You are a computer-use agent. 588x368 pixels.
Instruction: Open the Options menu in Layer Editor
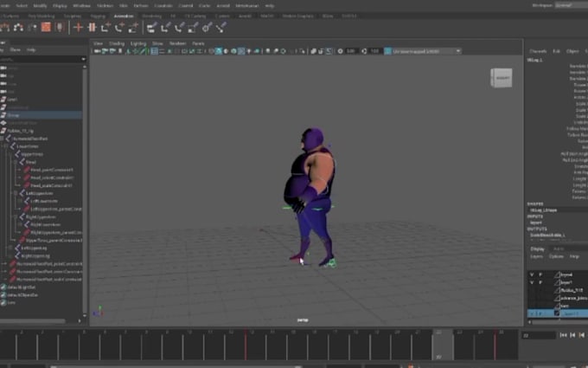tap(556, 256)
